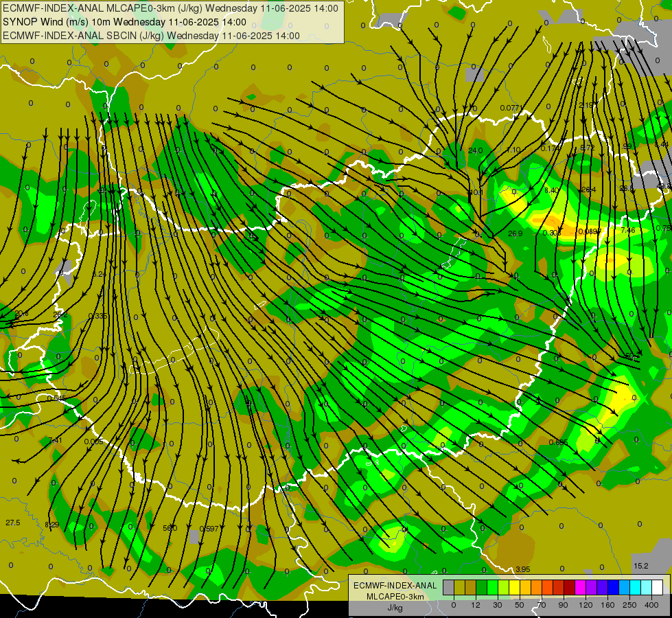The width and height of the screenshot is (672, 618).
Task: Click the legend scale value 50
Action: click(520, 605)
